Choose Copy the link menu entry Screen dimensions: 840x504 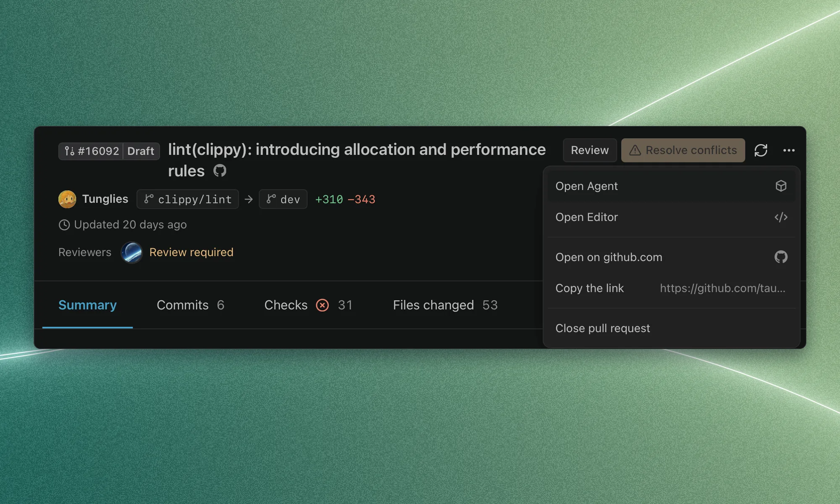[x=671, y=288]
